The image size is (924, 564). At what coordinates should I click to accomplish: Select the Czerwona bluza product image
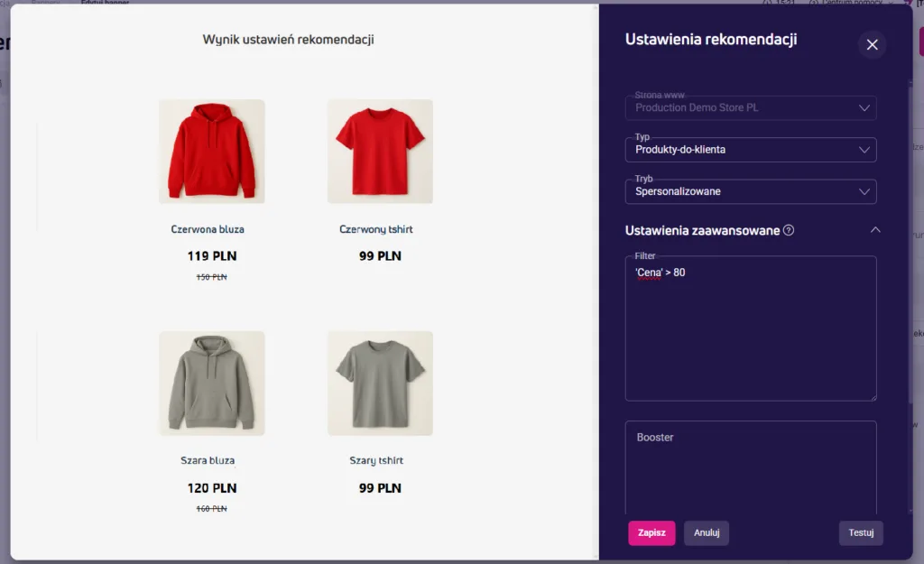coord(211,152)
